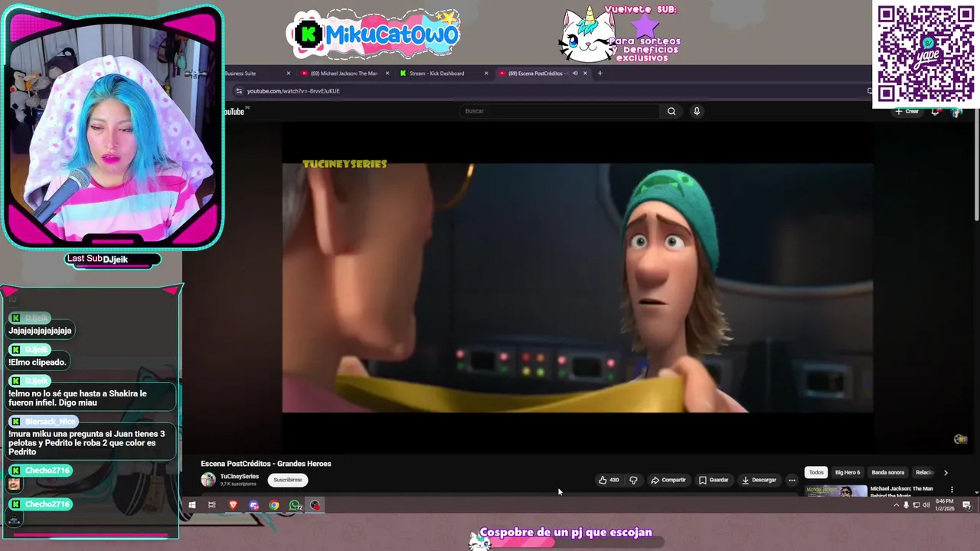Open the TuCineySeries channel avatar

tap(208, 480)
